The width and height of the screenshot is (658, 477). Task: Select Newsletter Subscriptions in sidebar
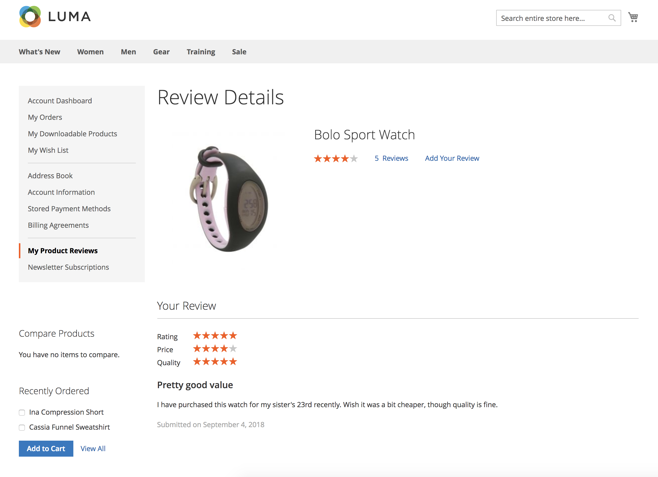(x=68, y=267)
